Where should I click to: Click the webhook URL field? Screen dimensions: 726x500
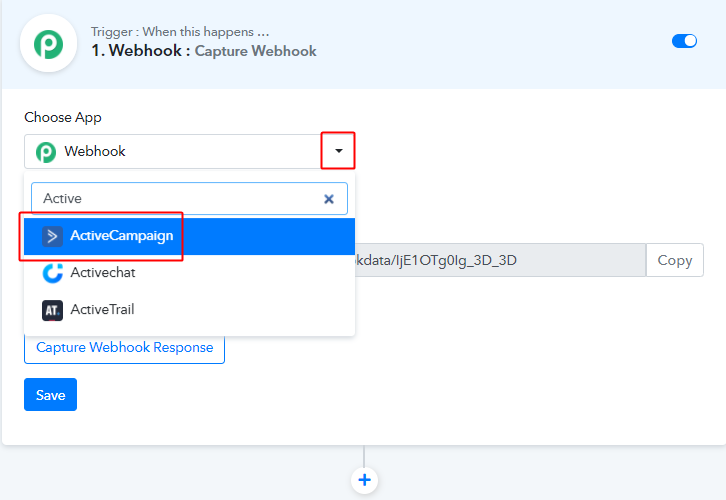[500, 260]
